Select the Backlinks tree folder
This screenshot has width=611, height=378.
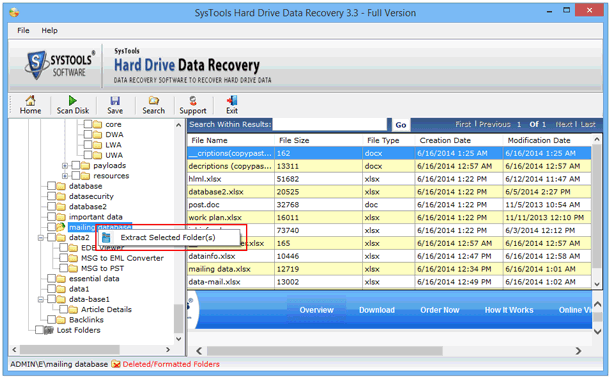pyautogui.click(x=86, y=320)
